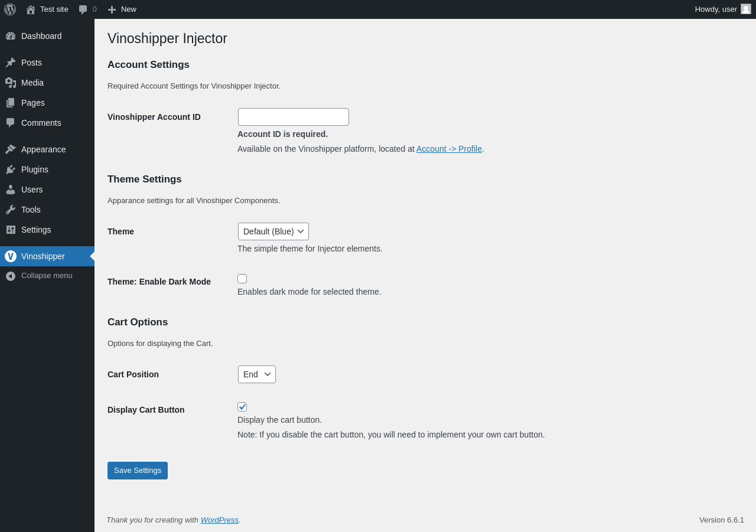The image size is (756, 532).
Task: Enable the Dark Mode checkbox
Action: (x=242, y=279)
